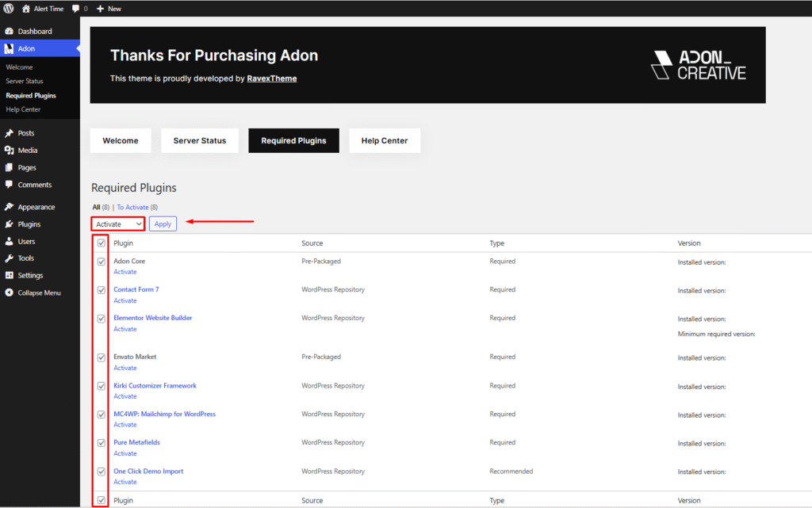Click the Adon Creative logo in banner
The height and width of the screenshot is (508, 812).
pos(698,65)
